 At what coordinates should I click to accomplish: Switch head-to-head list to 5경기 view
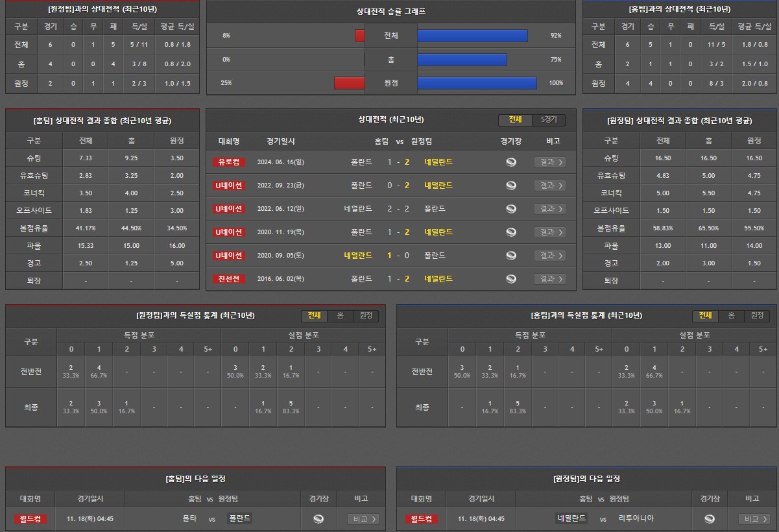(x=548, y=120)
